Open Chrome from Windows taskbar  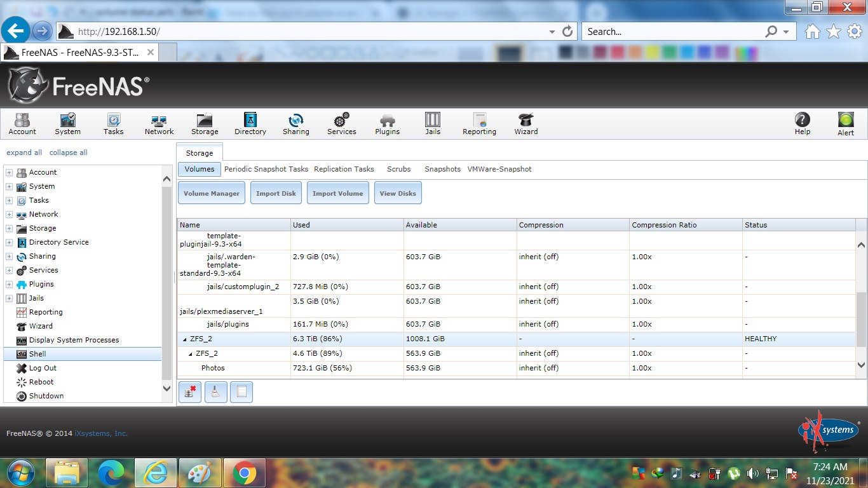pos(244,473)
